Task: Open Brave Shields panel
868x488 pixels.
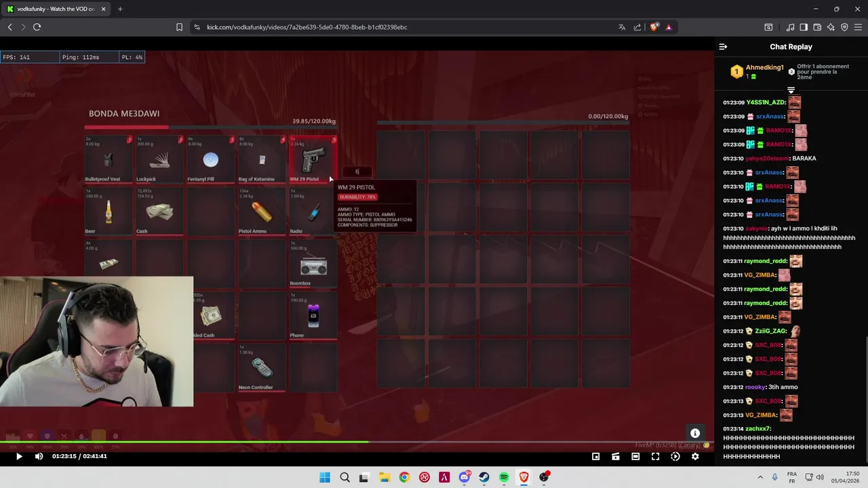Action: (x=654, y=27)
